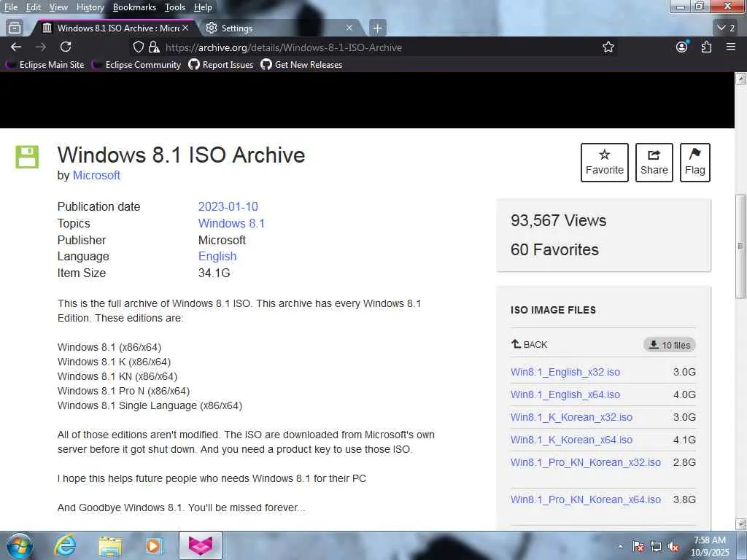
Task: Open the File menu
Action: tap(11, 7)
